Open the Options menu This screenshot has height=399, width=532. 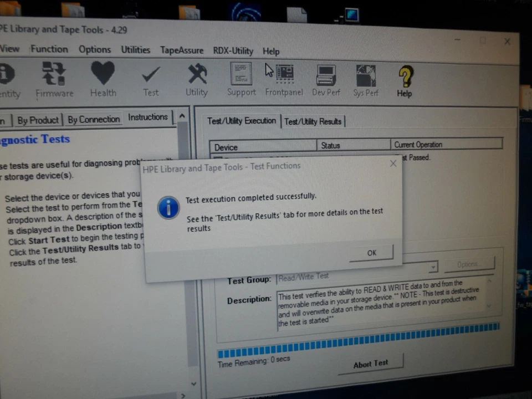95,50
